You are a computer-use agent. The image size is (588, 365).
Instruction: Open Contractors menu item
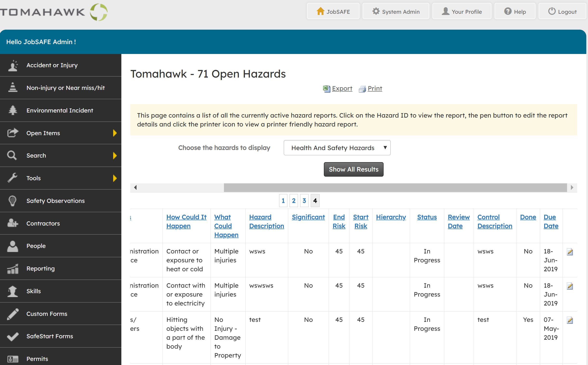(x=61, y=223)
